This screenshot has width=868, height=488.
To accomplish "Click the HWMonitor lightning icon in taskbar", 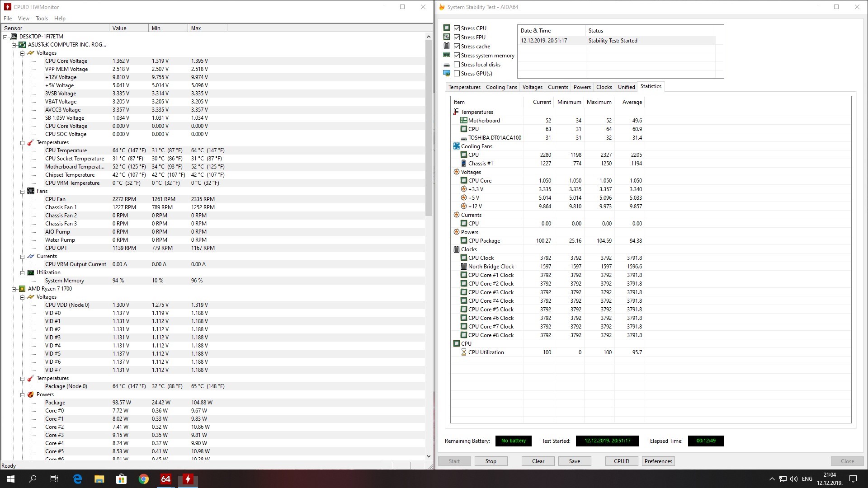I will pyautogui.click(x=188, y=479).
